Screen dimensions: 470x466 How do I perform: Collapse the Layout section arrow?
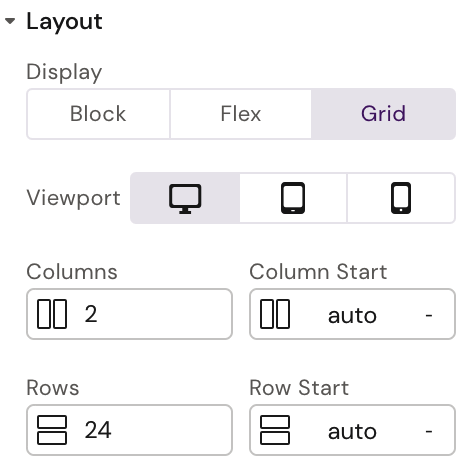tap(10, 21)
